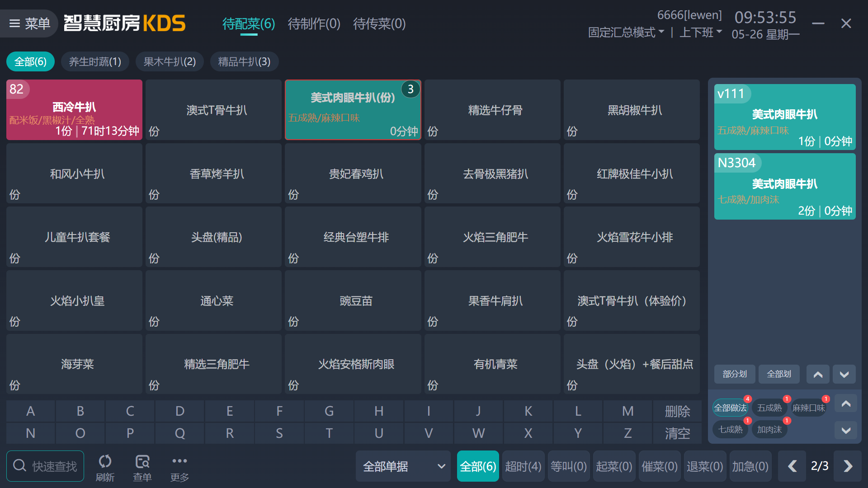Viewport: 868px width, 488px height.
Task: Click the 部分划 button
Action: coord(735,374)
